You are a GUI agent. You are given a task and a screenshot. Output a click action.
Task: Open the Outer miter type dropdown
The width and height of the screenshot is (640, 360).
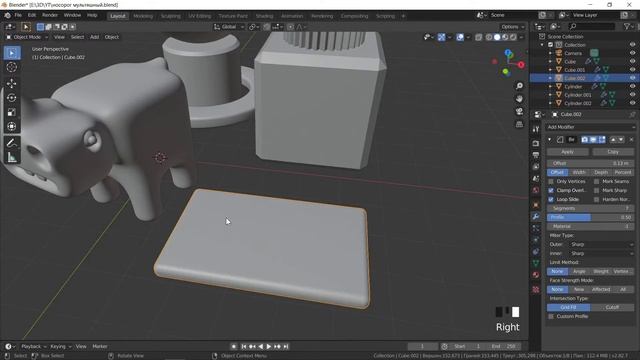(x=602, y=244)
